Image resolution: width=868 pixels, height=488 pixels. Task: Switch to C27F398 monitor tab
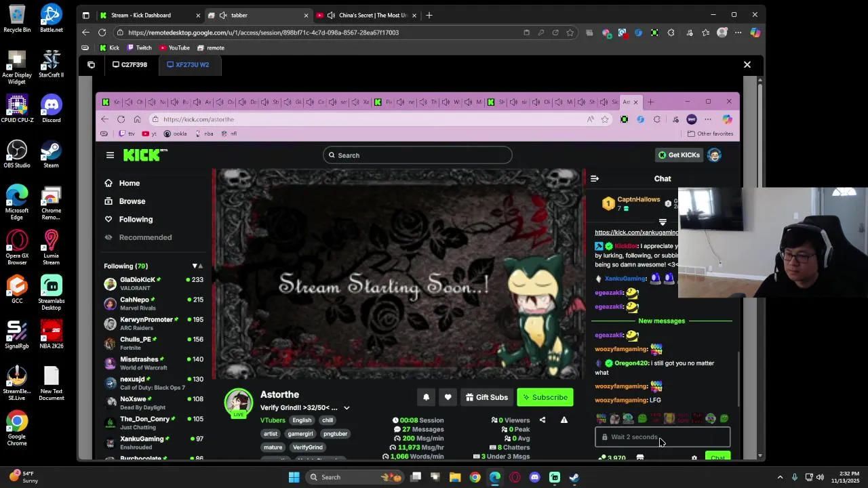point(130,64)
